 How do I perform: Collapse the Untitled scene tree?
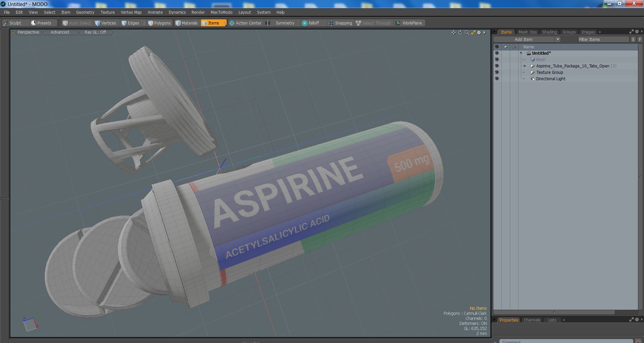(521, 53)
